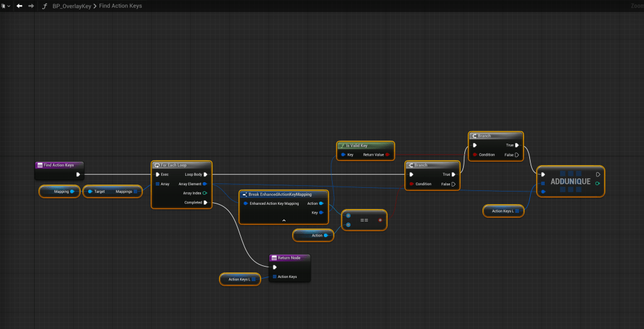The image size is (644, 329).
Task: Click BP_OverlayKey in the breadcrumb
Action: pyautogui.click(x=72, y=6)
